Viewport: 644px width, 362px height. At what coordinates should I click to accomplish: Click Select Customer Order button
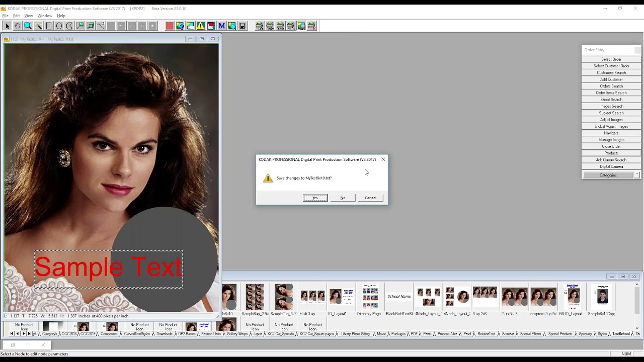point(611,66)
